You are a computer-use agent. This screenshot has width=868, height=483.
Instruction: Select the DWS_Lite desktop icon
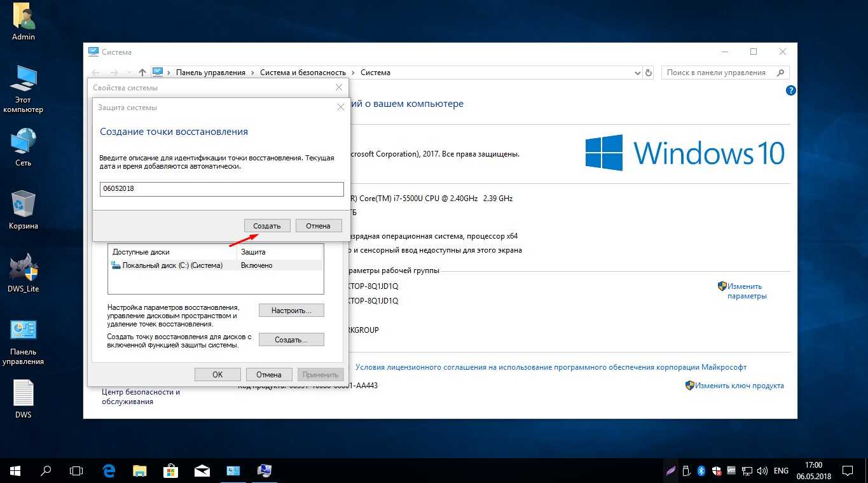pyautogui.click(x=24, y=273)
